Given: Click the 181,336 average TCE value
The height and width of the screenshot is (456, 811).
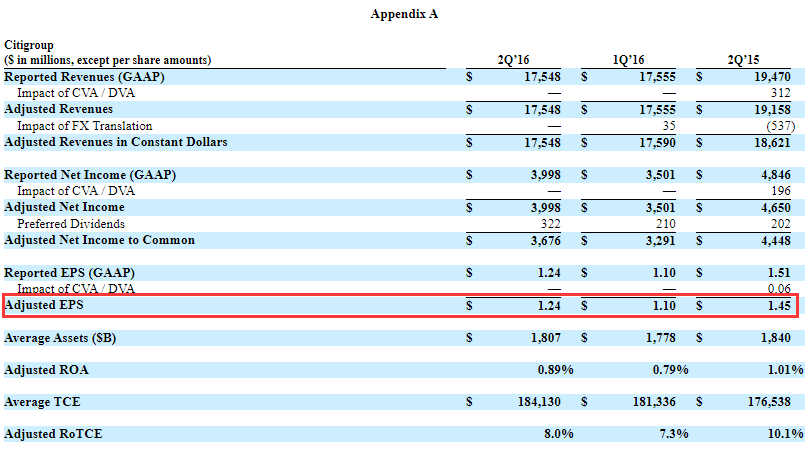Looking at the screenshot, I should [654, 402].
